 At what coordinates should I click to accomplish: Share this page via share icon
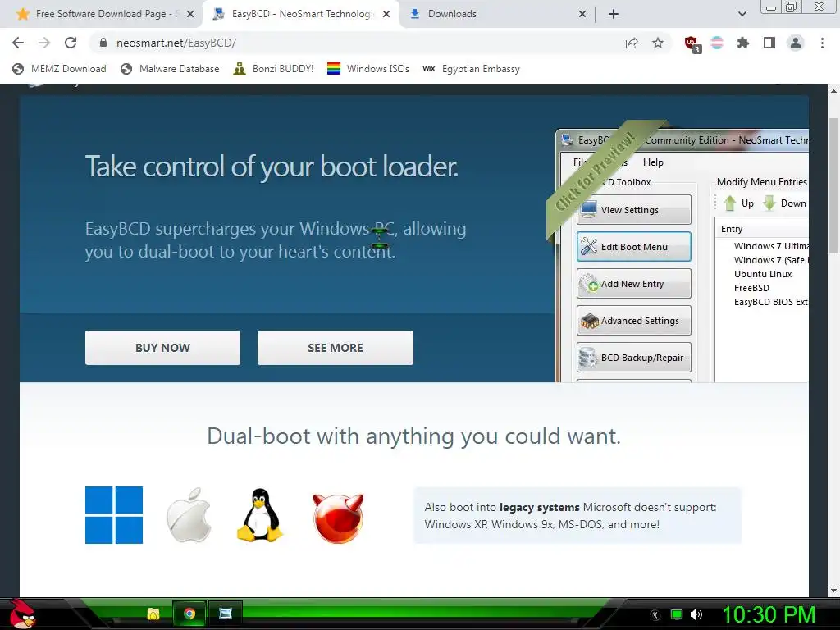[x=632, y=43]
